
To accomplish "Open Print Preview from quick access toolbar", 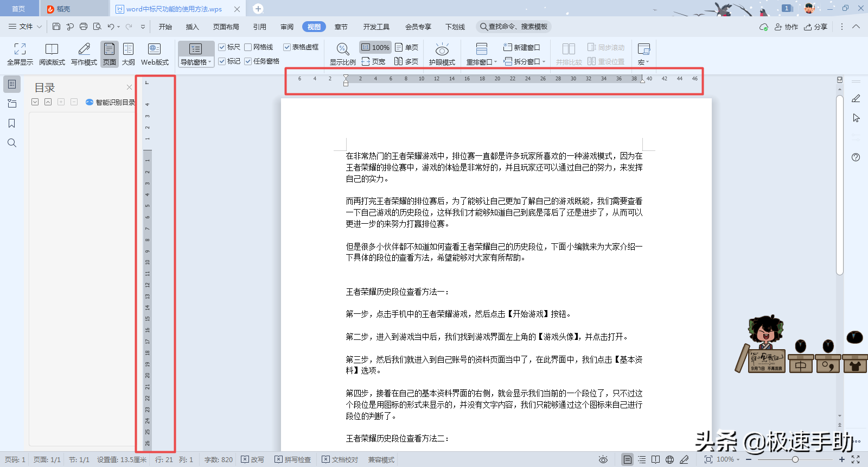I will coord(97,26).
